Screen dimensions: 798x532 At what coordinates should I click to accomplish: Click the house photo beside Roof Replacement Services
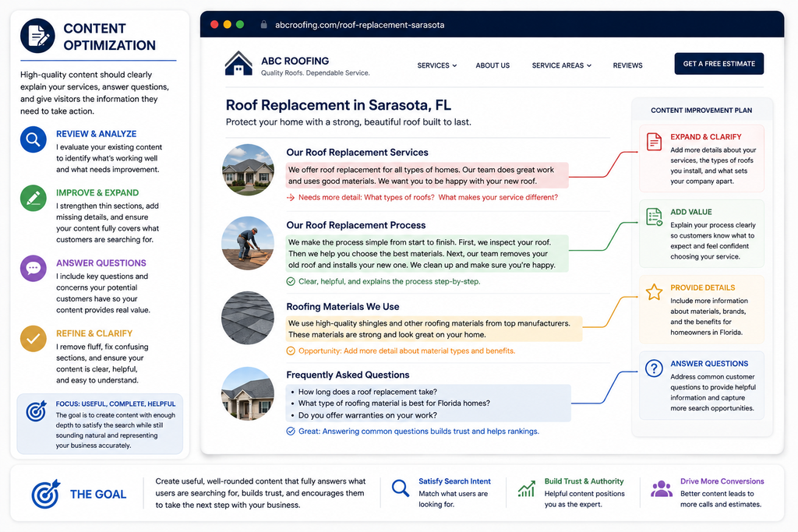(248, 170)
